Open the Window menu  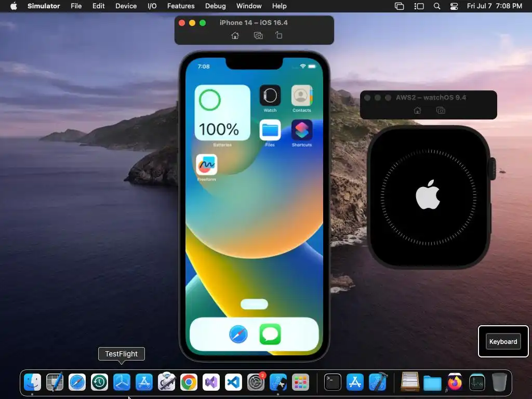tap(249, 6)
